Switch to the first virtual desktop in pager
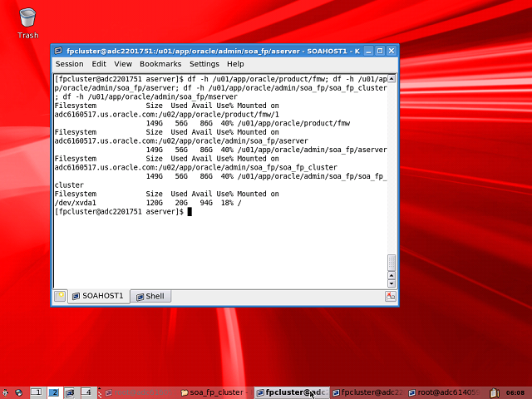This screenshot has width=532, height=399. click(37, 392)
